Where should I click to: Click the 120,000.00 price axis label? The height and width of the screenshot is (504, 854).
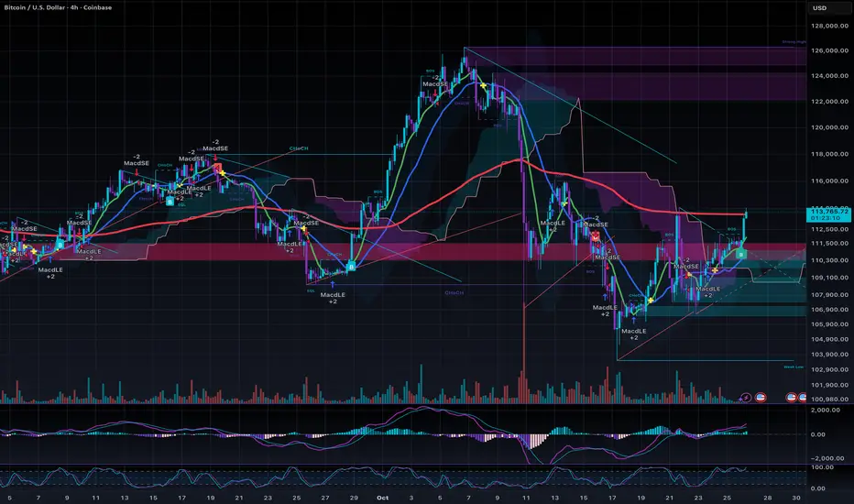click(829, 127)
